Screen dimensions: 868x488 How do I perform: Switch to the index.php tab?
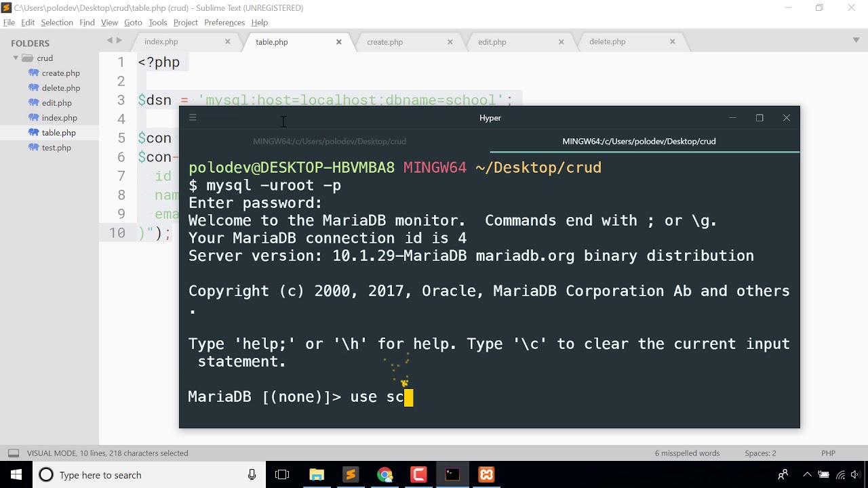[x=161, y=41]
